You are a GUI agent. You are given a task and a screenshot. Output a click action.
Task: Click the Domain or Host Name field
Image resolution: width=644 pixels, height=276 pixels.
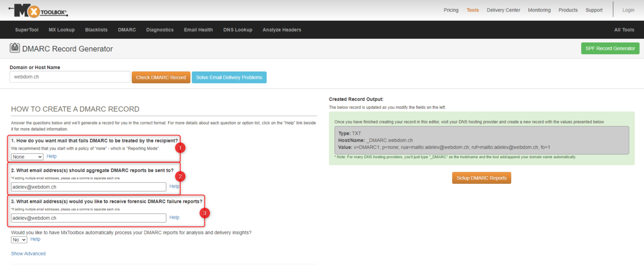pyautogui.click(x=70, y=77)
